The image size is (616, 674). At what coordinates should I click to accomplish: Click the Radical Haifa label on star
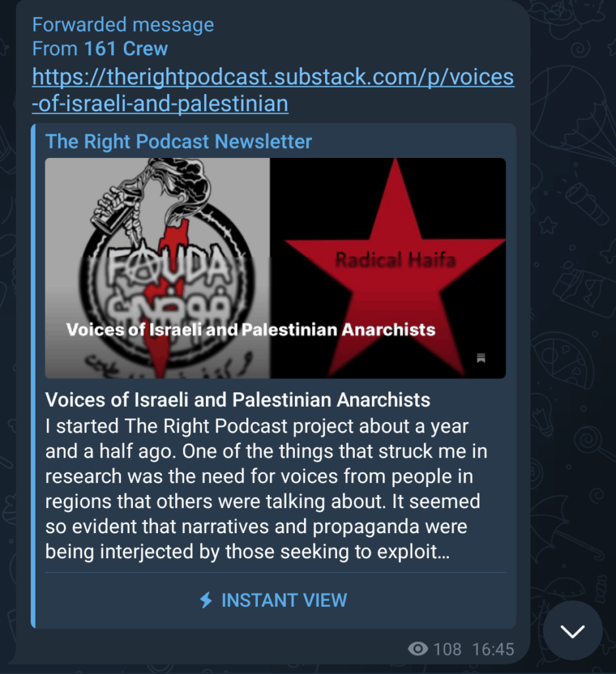pyautogui.click(x=395, y=259)
